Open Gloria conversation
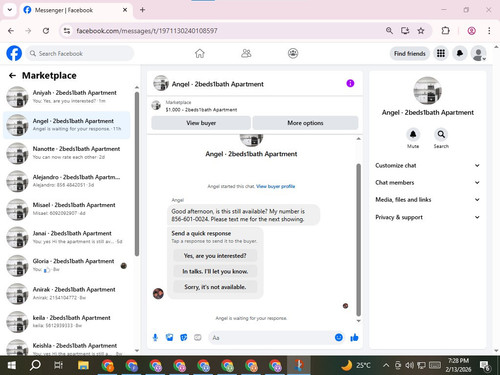Screen dimensions: 500x375 point(67,265)
